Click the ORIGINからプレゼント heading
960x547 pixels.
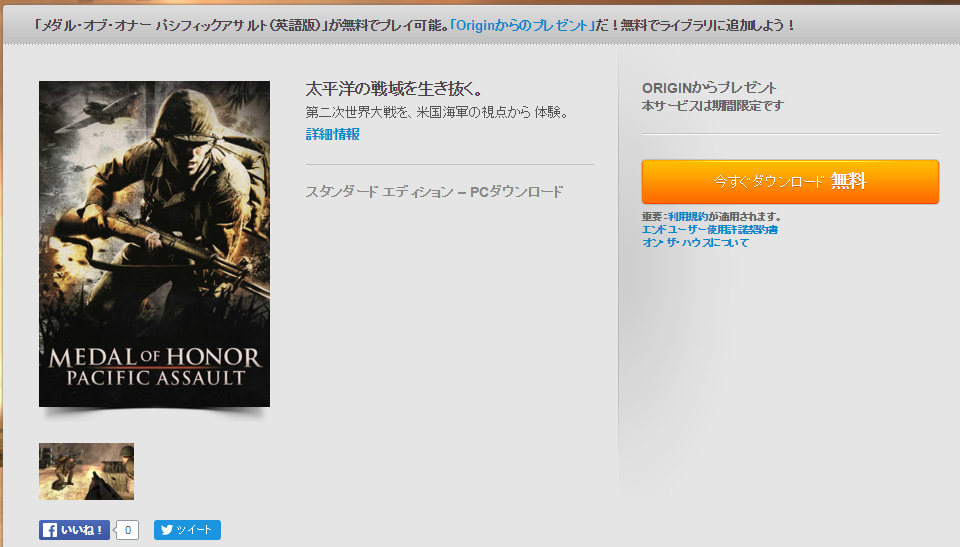click(709, 88)
